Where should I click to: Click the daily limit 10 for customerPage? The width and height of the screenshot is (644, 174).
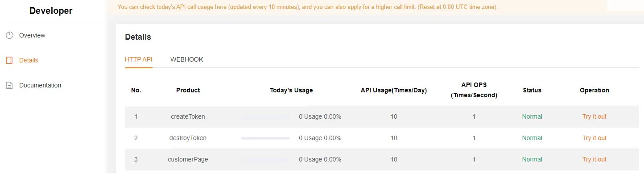(x=394, y=159)
